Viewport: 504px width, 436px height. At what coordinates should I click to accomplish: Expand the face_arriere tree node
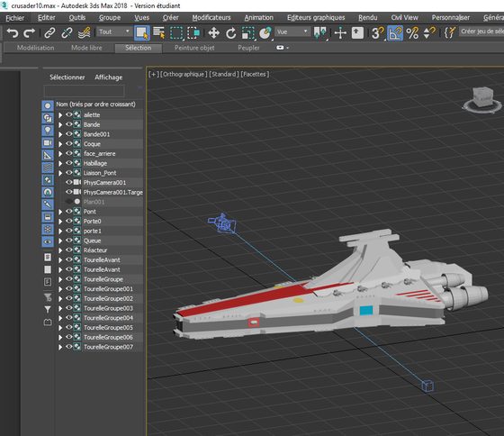[60, 153]
